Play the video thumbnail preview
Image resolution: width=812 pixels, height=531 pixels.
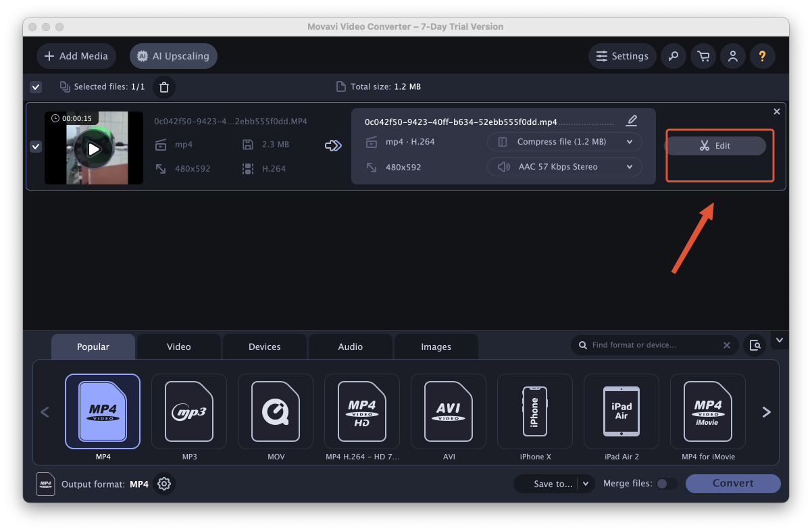(x=94, y=149)
